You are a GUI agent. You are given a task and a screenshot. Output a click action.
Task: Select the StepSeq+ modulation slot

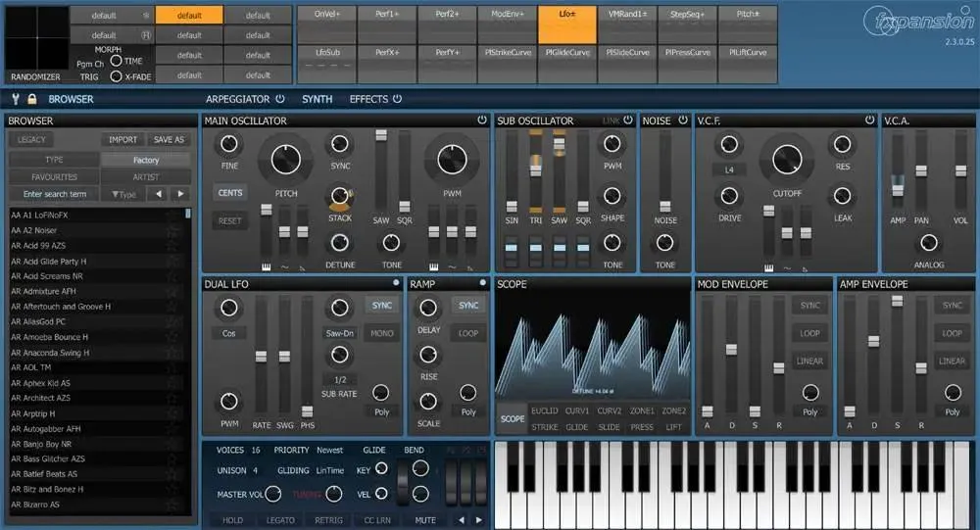pyautogui.click(x=687, y=24)
